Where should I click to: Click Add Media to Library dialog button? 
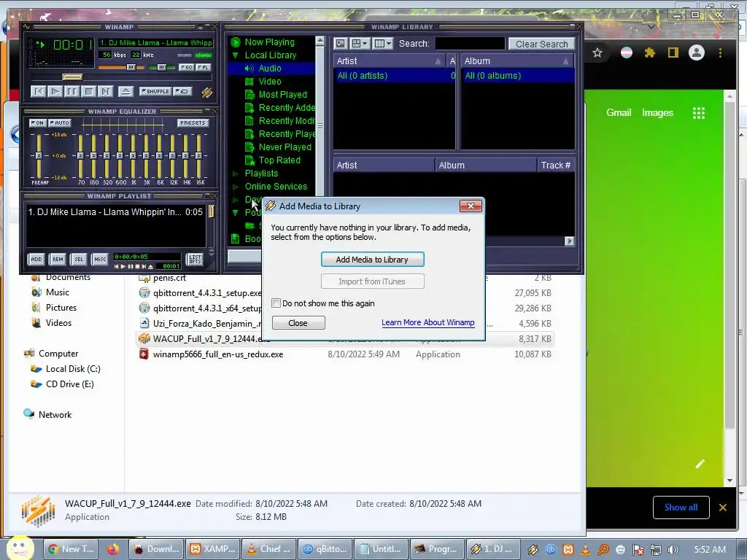[373, 260]
